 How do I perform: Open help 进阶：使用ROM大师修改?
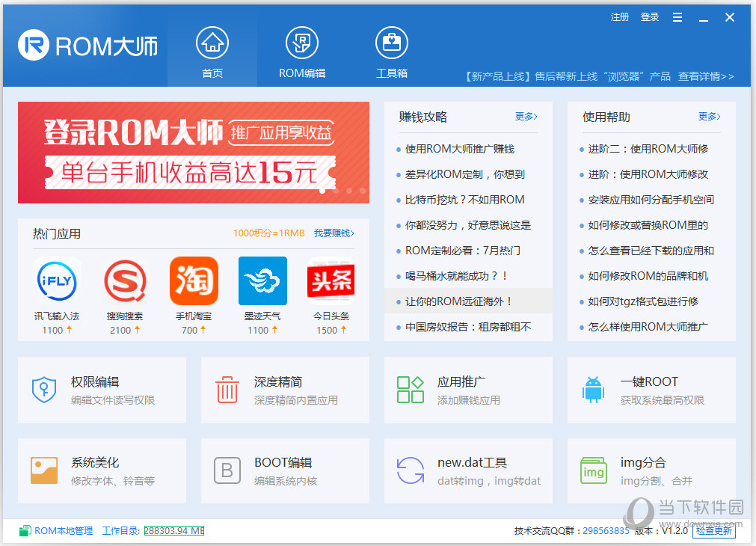(x=648, y=174)
